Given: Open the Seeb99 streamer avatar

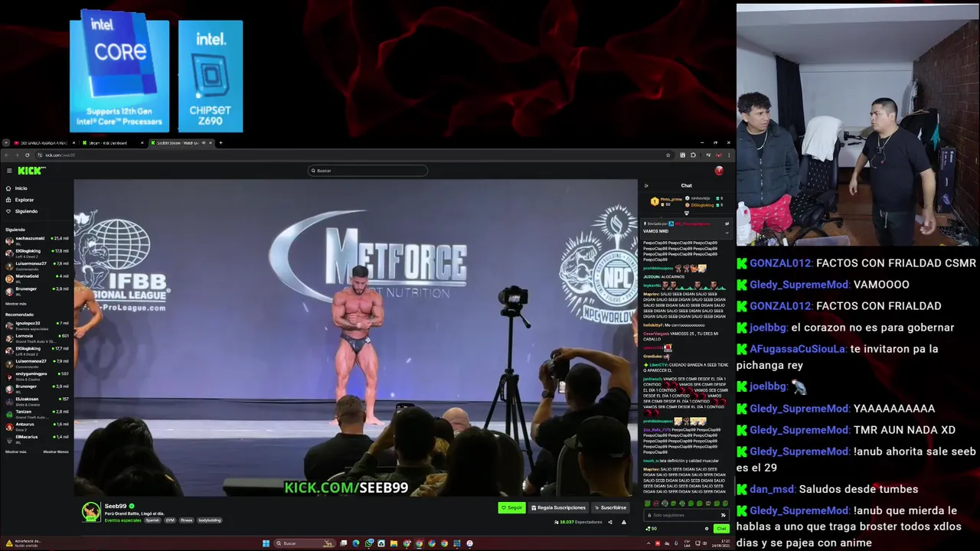Looking at the screenshot, I should tap(91, 511).
